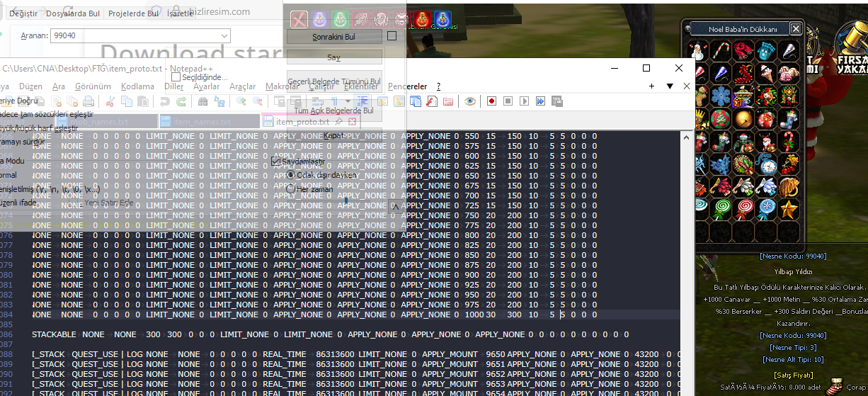Select the blue mitten shop item

(x=765, y=51)
